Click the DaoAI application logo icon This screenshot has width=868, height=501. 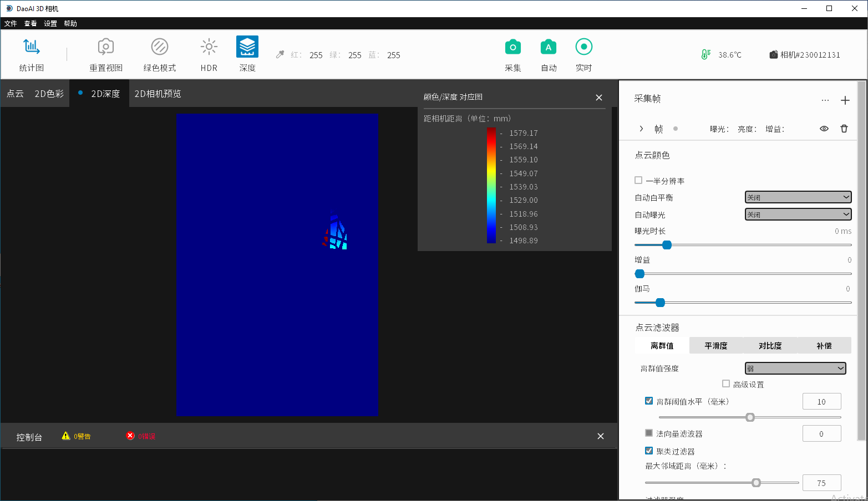click(9, 8)
